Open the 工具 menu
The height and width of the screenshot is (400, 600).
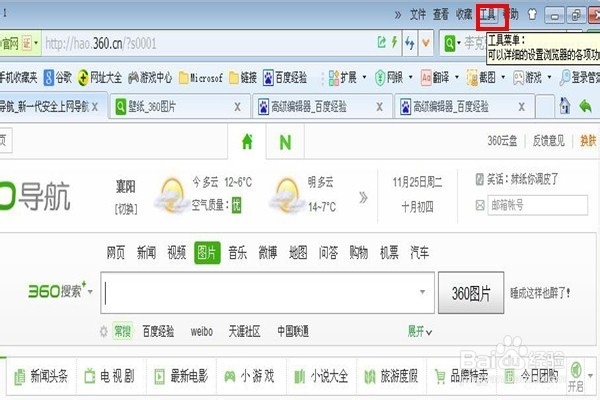pos(488,15)
